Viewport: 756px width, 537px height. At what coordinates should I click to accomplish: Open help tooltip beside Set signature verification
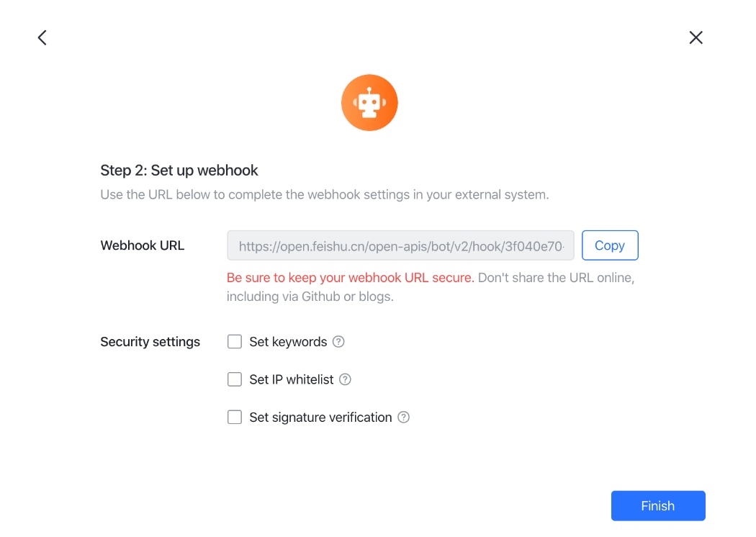tap(403, 418)
